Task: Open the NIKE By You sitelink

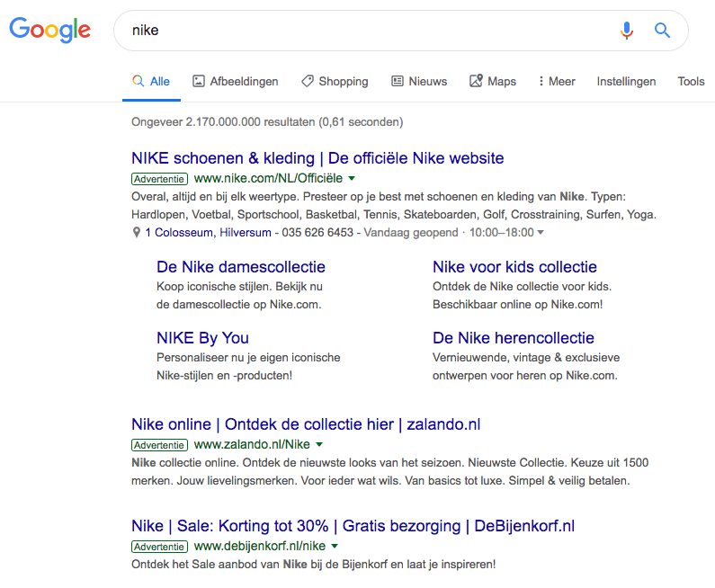Action: [x=202, y=338]
